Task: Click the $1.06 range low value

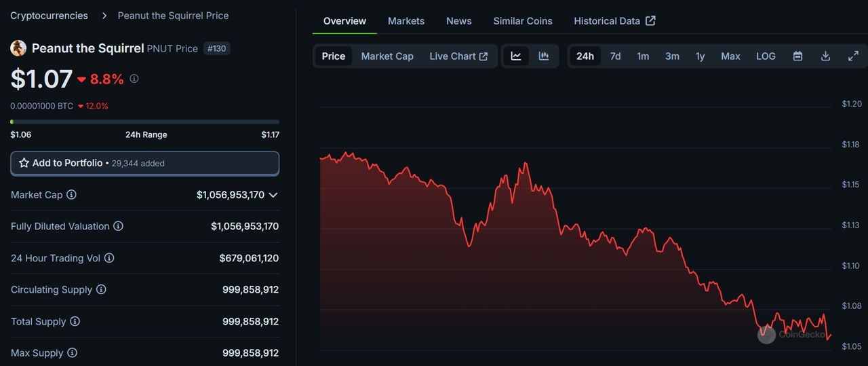Action: 20,134
